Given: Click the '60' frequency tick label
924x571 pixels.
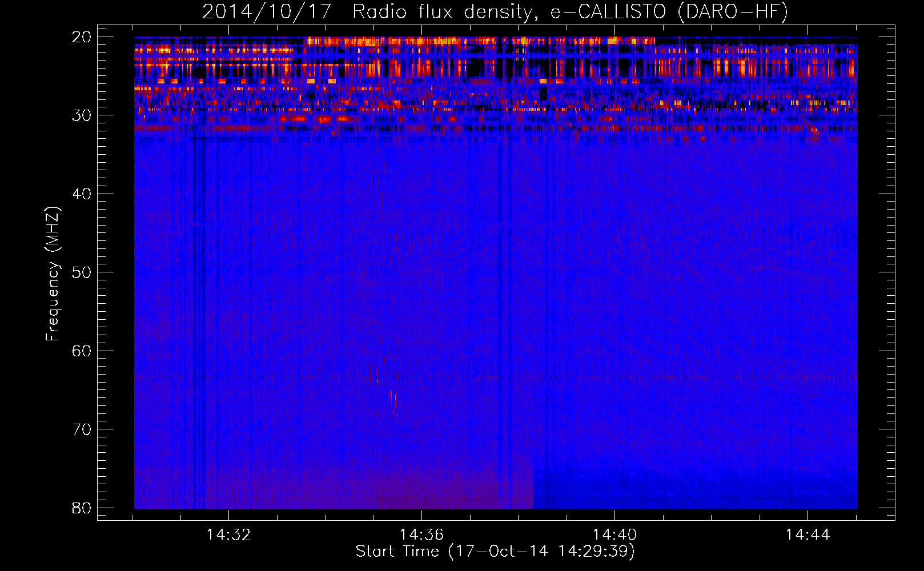Looking at the screenshot, I should click(82, 351).
